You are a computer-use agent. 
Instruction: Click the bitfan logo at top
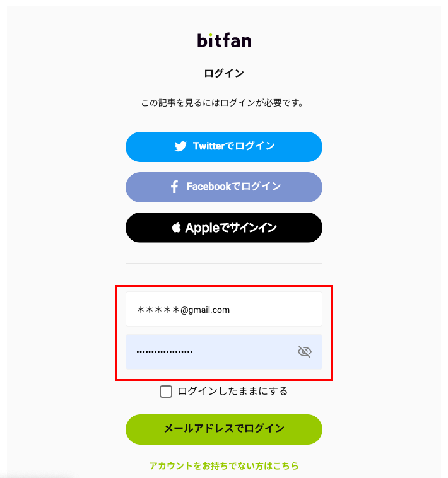click(224, 40)
